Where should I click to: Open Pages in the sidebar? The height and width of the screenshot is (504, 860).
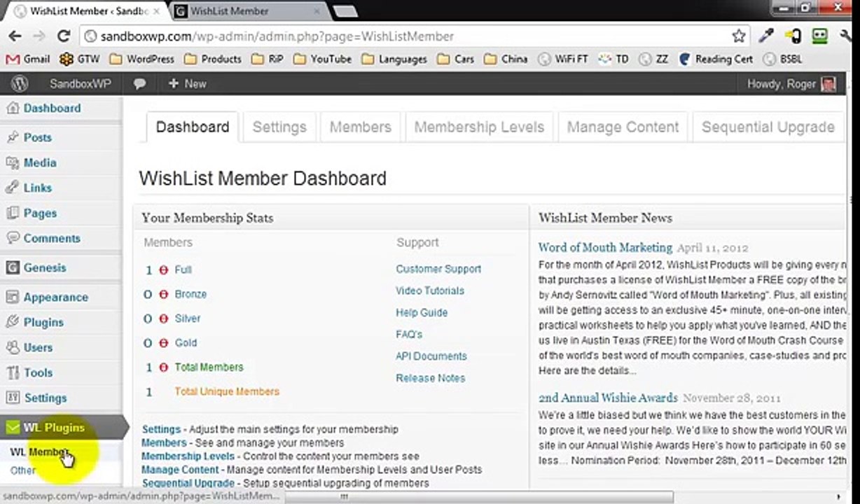[x=40, y=213]
